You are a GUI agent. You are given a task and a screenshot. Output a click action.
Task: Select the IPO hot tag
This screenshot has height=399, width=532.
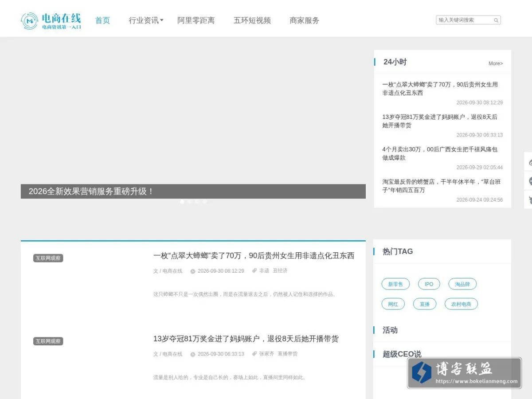click(x=429, y=284)
